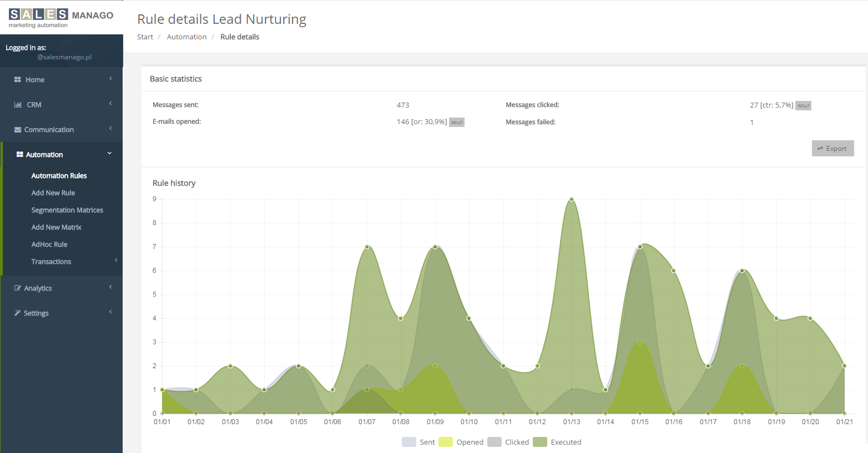
Task: Expand the Analytics menu chevron
Action: coord(110,287)
